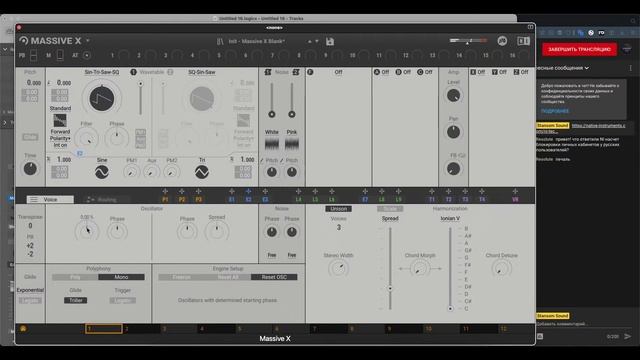The height and width of the screenshot is (360, 640).
Task: Click the pitch bend PB icon
Action: tap(33, 55)
